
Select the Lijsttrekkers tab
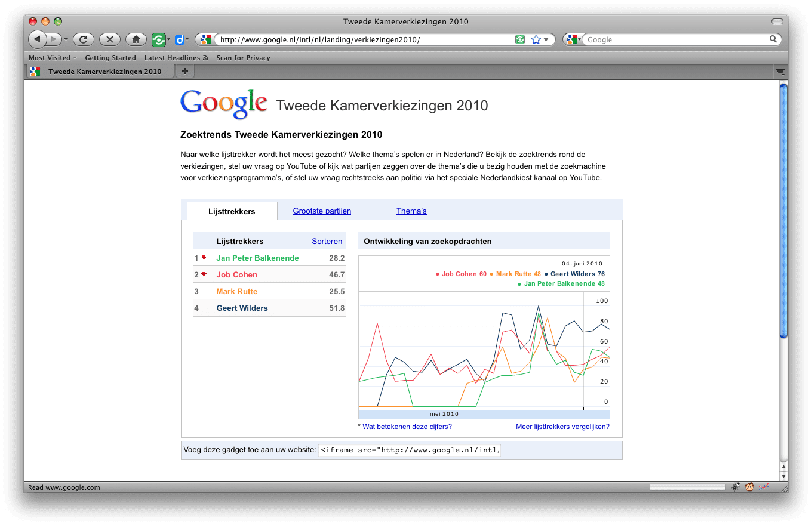pyautogui.click(x=232, y=211)
